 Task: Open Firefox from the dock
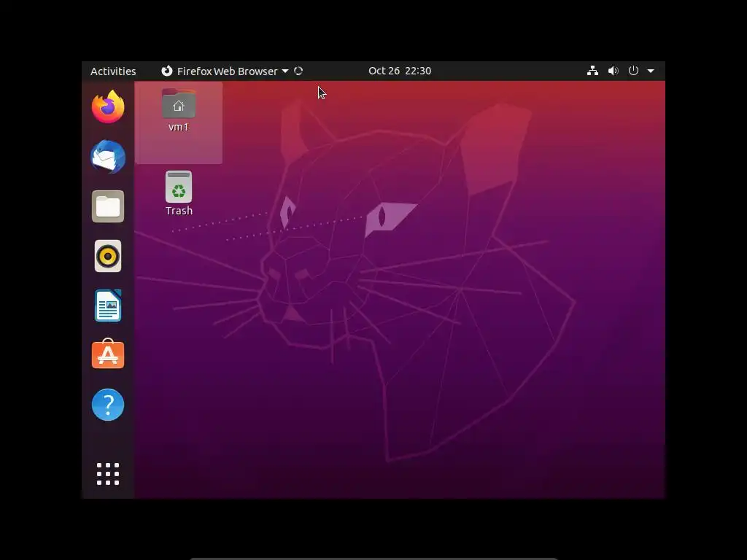(x=108, y=106)
